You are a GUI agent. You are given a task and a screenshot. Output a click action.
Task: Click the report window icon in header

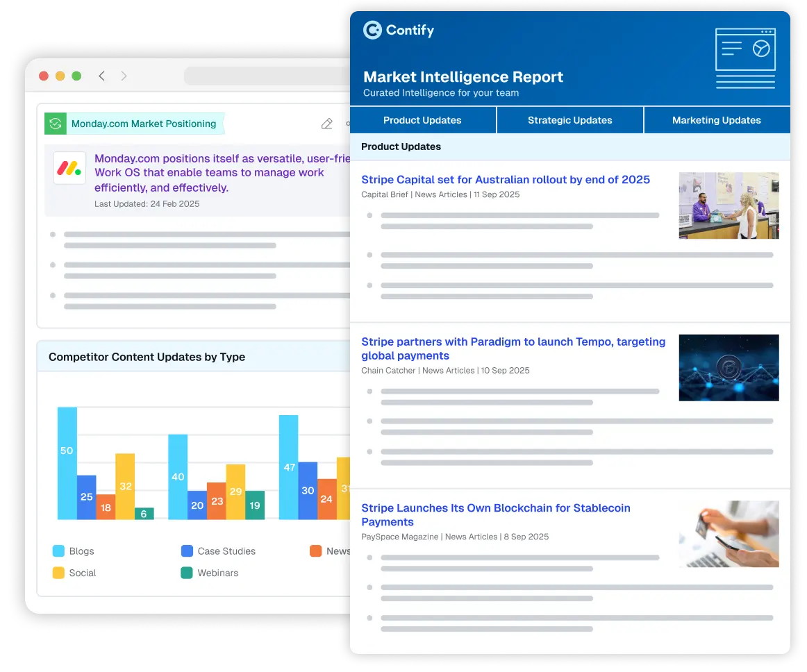click(x=745, y=58)
